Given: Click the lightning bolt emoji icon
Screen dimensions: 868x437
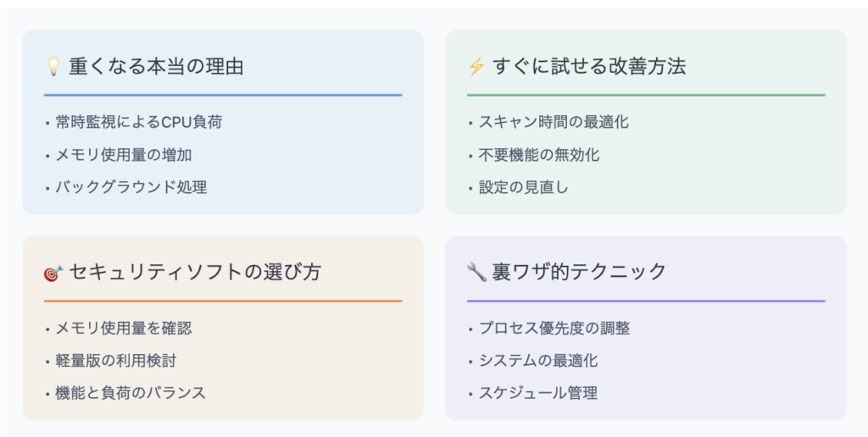Looking at the screenshot, I should (476, 67).
